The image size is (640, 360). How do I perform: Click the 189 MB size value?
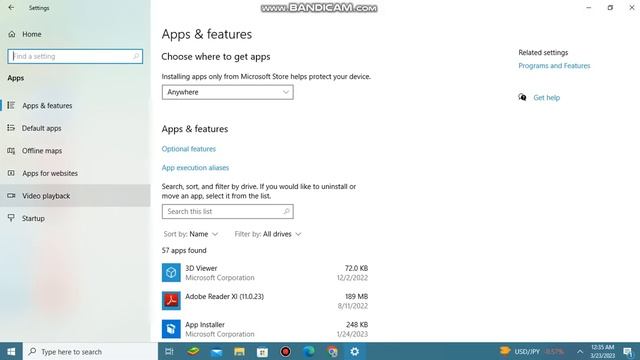(356, 296)
